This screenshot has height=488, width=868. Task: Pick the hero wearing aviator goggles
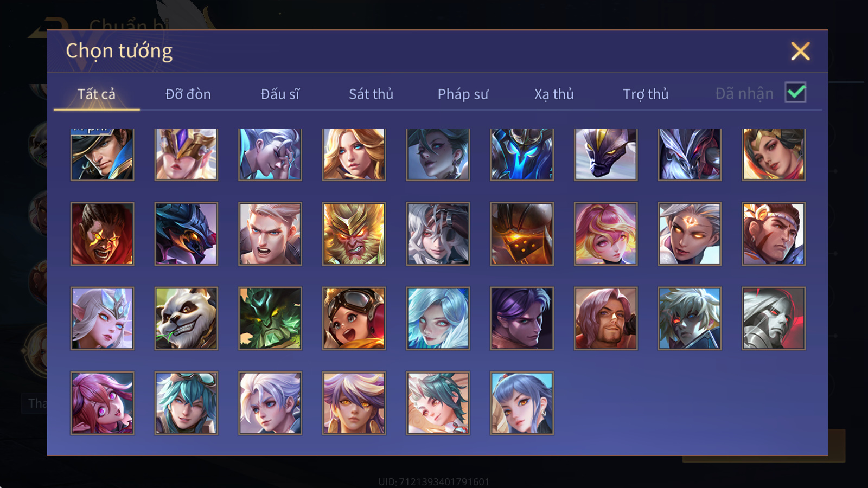354,318
